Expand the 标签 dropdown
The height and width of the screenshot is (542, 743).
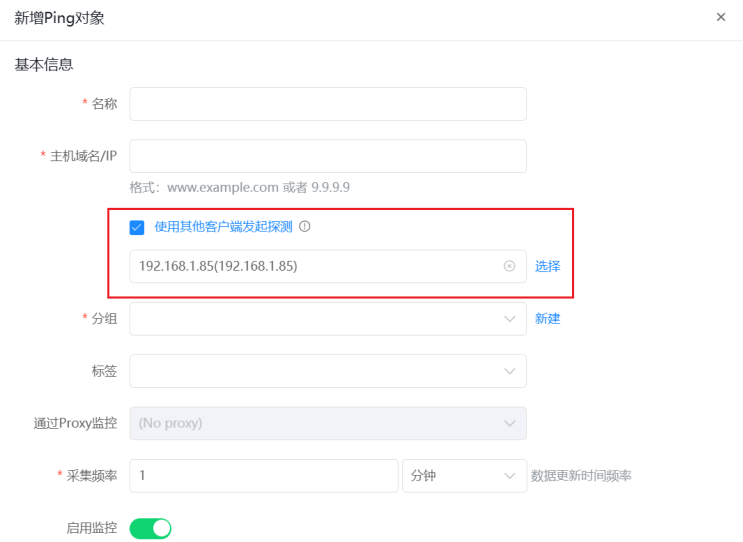tap(510, 371)
